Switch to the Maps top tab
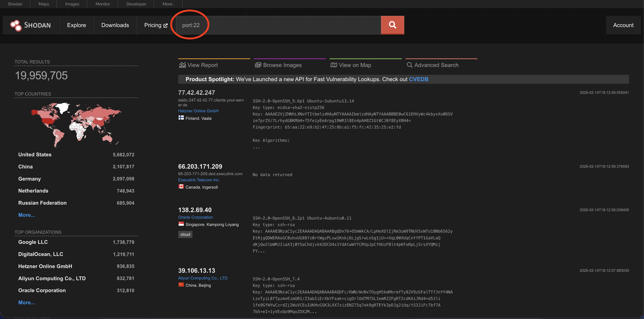Screen dimensions: 644x319 click(43, 4)
